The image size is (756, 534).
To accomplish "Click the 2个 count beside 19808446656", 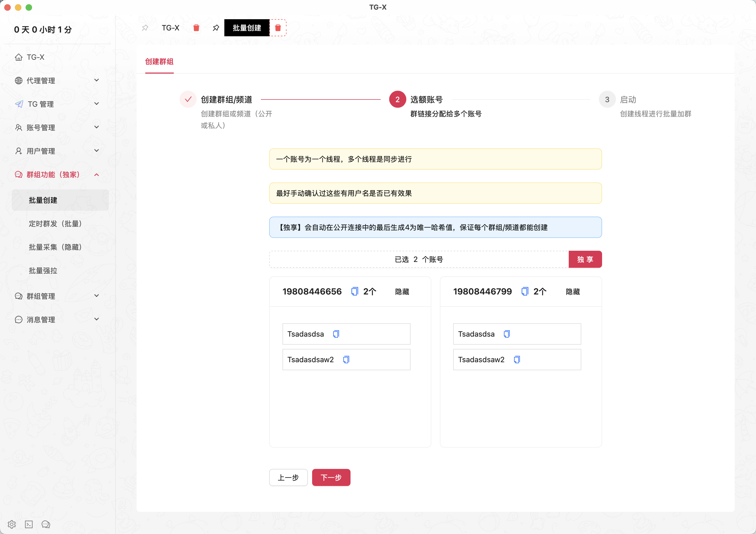I will [370, 291].
